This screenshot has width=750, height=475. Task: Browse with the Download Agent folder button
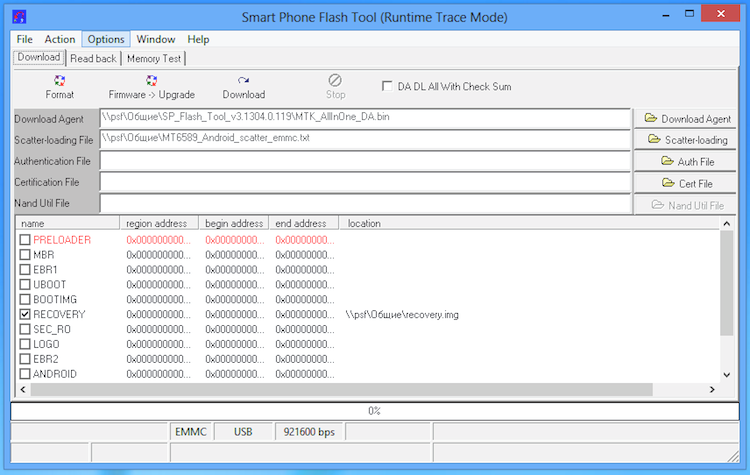pyautogui.click(x=687, y=119)
